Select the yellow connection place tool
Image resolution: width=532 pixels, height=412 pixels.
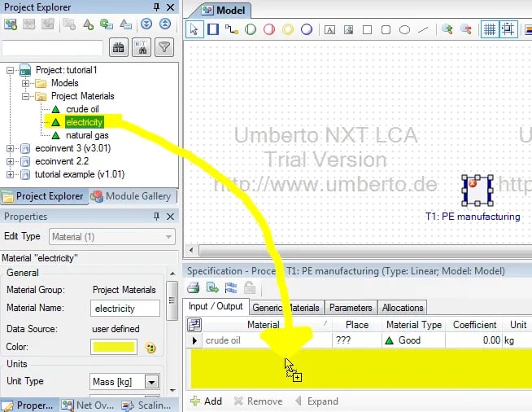pos(288,29)
